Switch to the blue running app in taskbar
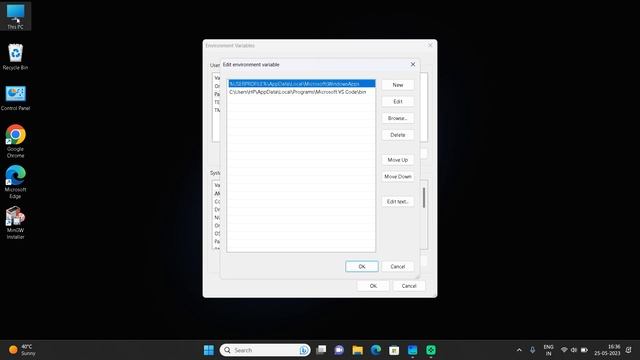 click(413, 350)
